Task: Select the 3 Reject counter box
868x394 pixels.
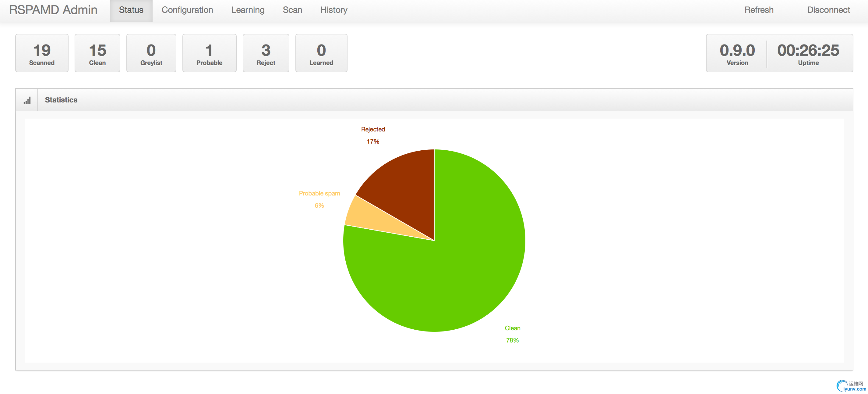Action: [266, 53]
